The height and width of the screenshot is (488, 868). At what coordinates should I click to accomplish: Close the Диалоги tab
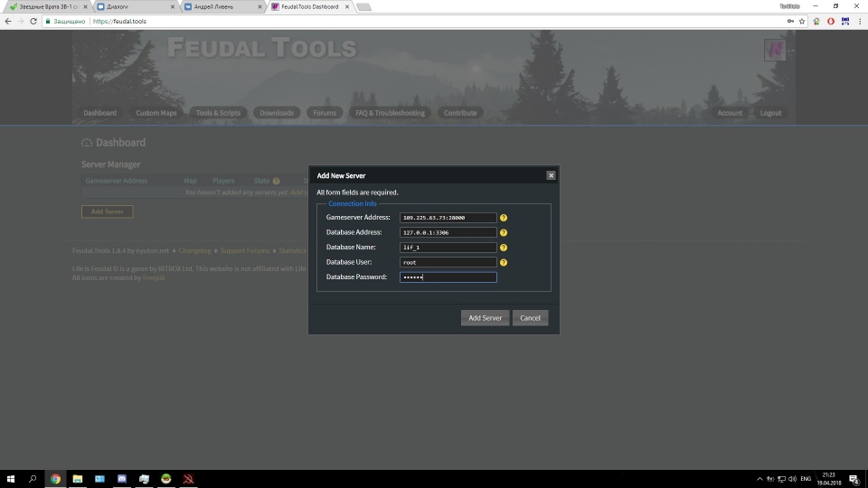pos(172,6)
